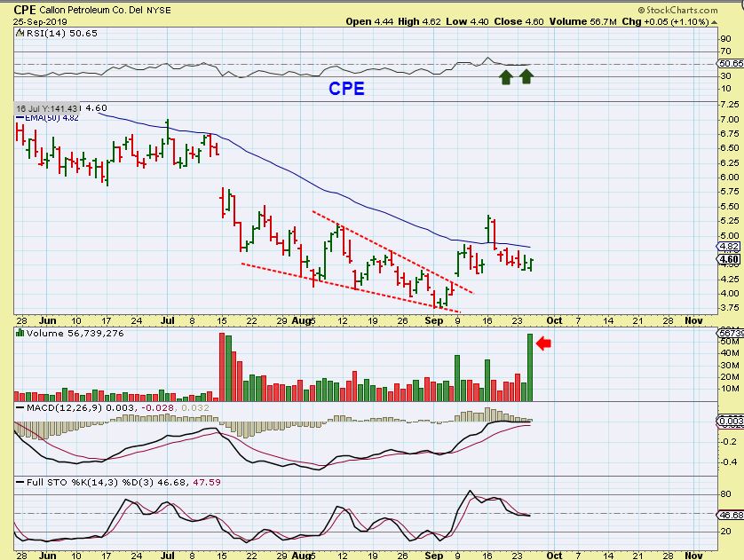
Task: Click the 10M label on the volume scale
Action: coord(729,389)
